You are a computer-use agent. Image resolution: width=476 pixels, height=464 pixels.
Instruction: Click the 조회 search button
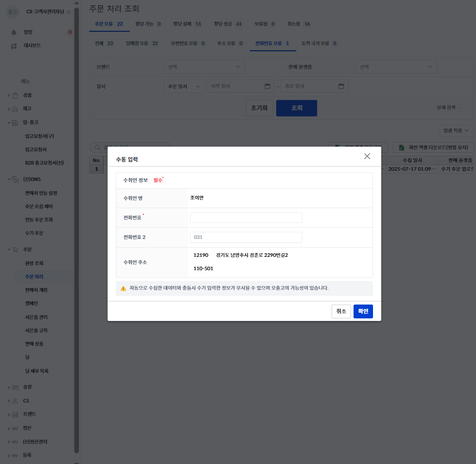pyautogui.click(x=297, y=108)
